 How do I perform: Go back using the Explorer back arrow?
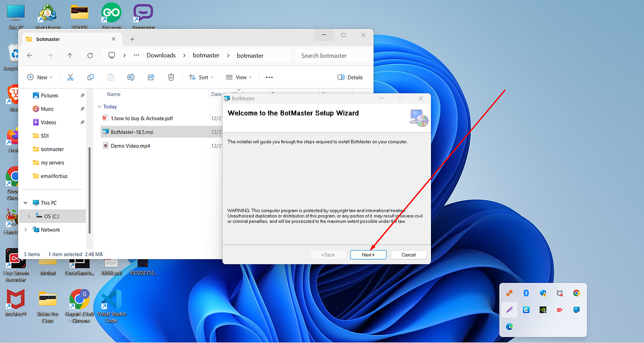click(x=30, y=55)
